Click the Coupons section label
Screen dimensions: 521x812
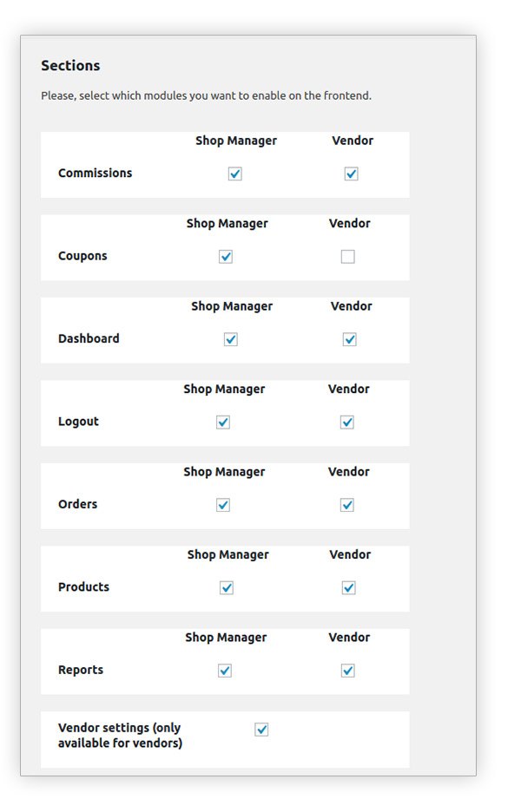point(82,256)
